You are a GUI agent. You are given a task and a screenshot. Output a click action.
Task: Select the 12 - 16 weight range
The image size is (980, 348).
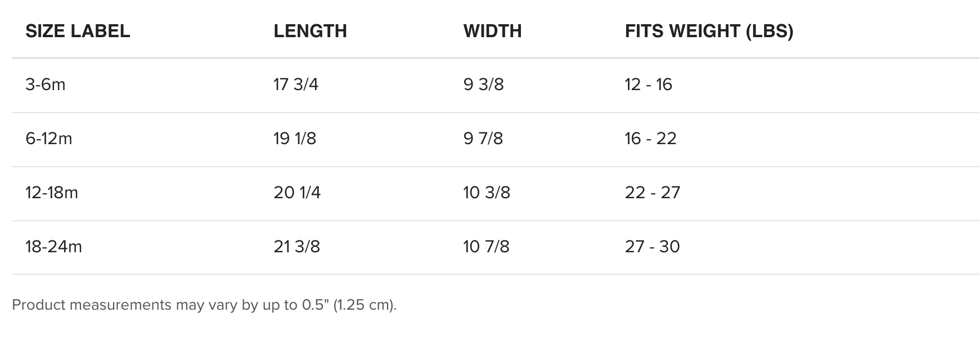648,84
